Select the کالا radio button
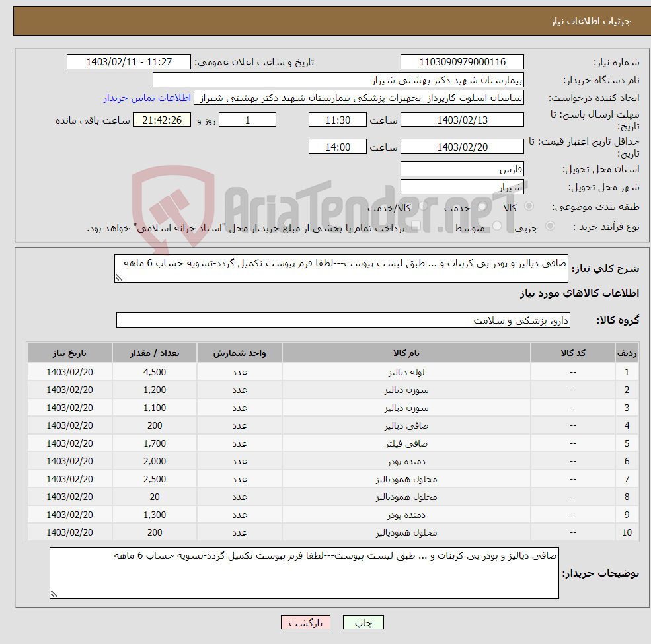Image resolution: width=651 pixels, height=644 pixels. click(529, 206)
